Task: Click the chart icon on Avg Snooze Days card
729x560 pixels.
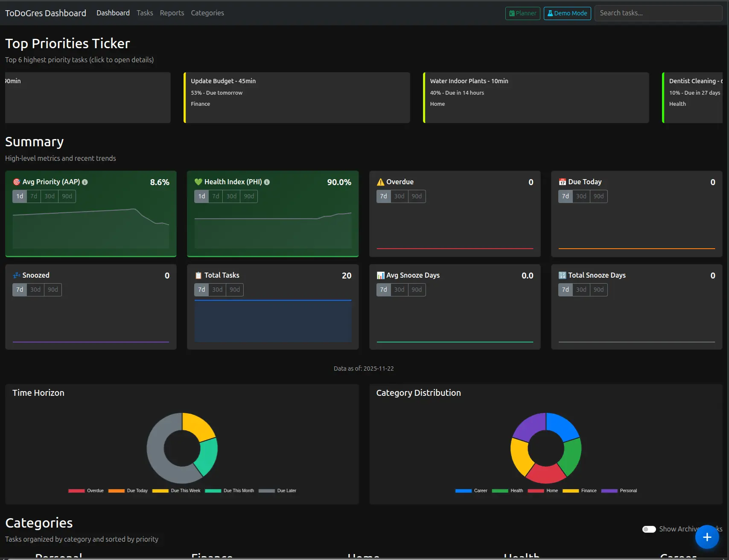Action: click(380, 275)
